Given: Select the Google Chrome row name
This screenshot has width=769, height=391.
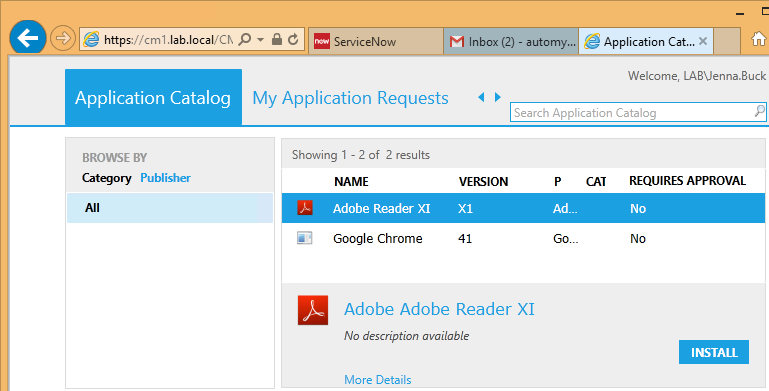Looking at the screenshot, I should 378,238.
